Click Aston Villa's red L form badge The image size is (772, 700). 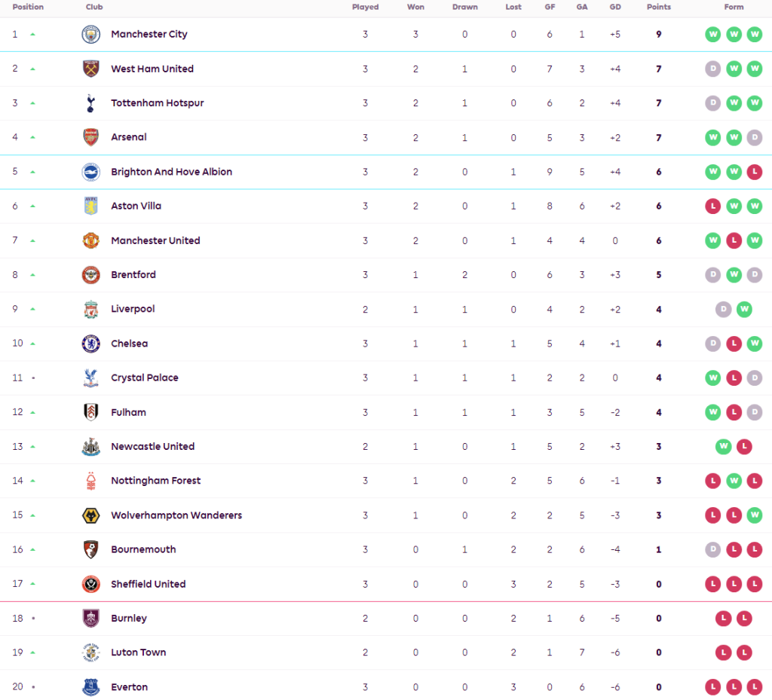pyautogui.click(x=712, y=206)
